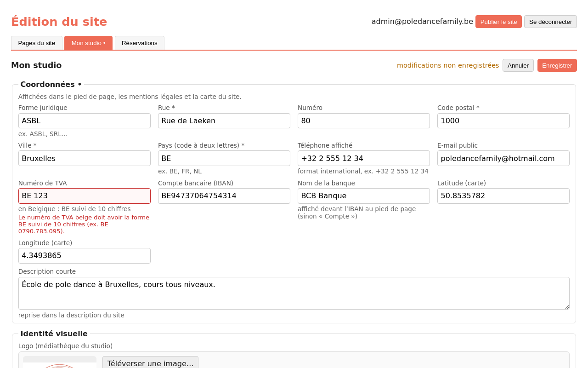The width and height of the screenshot is (588, 368).
Task: Click the 'affiché devant l'IBAN' hint text
Action: 357,213
